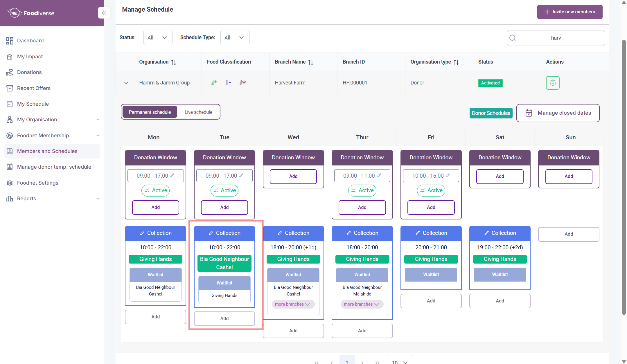Screen dimensions: 627x364
Task: Open the Schedule Type dropdown
Action: point(235,37)
